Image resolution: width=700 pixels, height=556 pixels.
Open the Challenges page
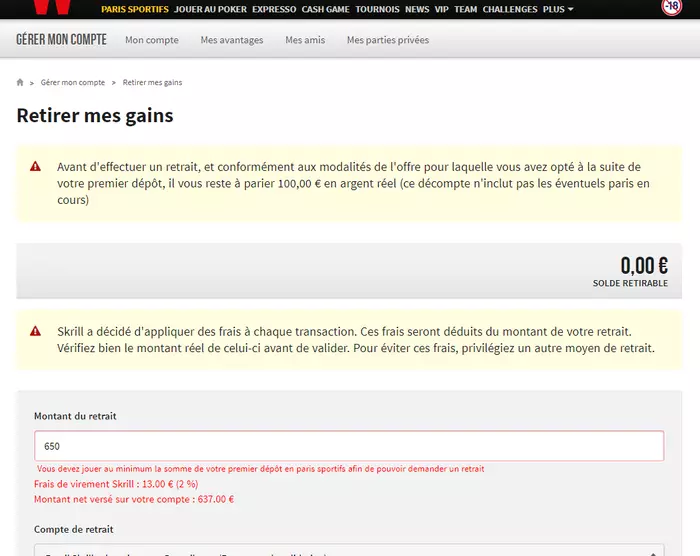point(510,9)
